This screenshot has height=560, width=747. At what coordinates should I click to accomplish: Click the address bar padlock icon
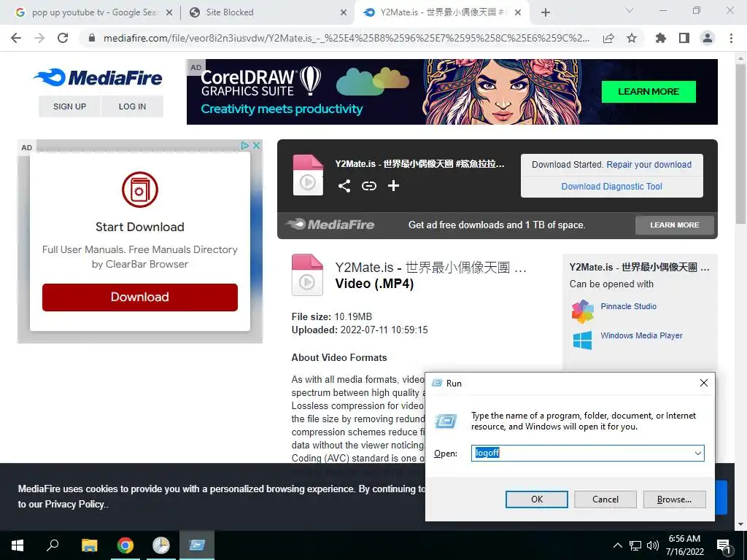(x=92, y=38)
